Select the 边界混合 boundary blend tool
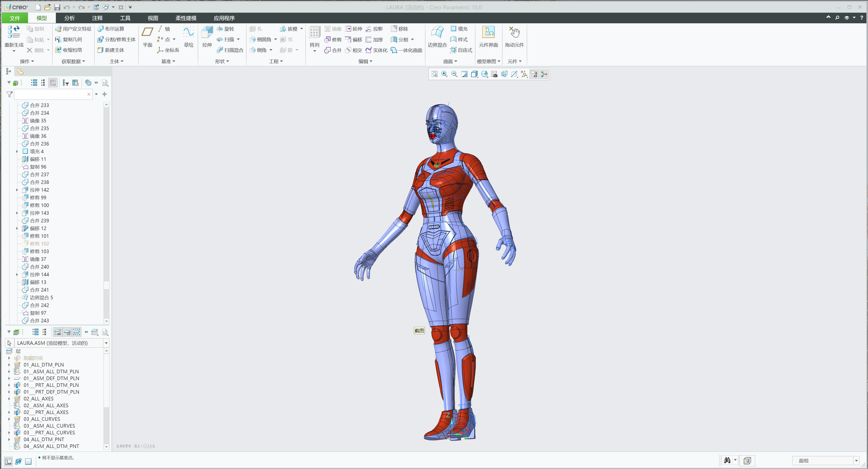 pos(437,37)
